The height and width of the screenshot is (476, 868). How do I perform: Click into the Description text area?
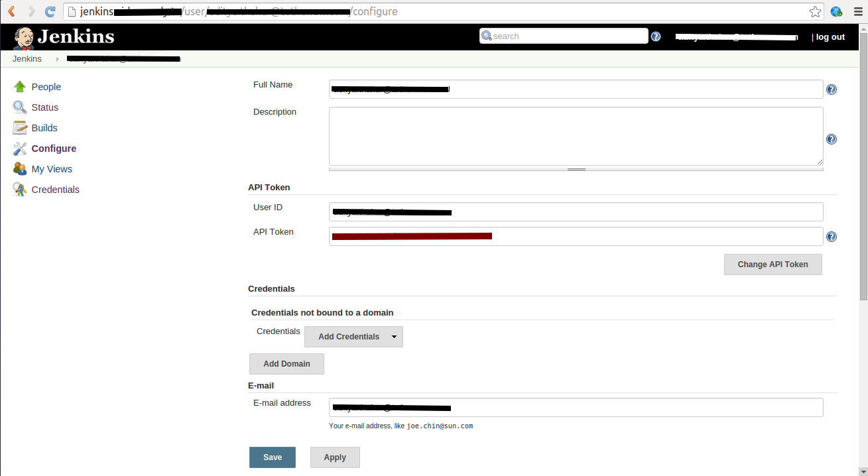[x=576, y=137]
